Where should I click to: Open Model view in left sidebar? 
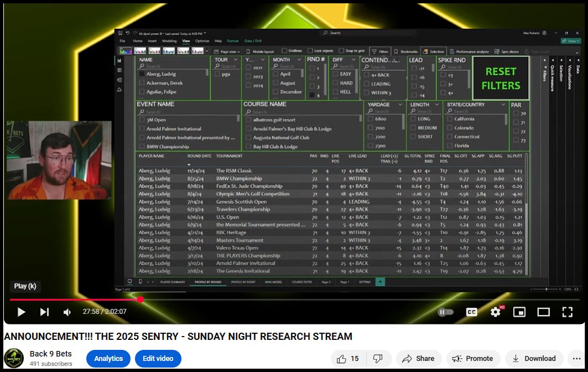(x=119, y=80)
